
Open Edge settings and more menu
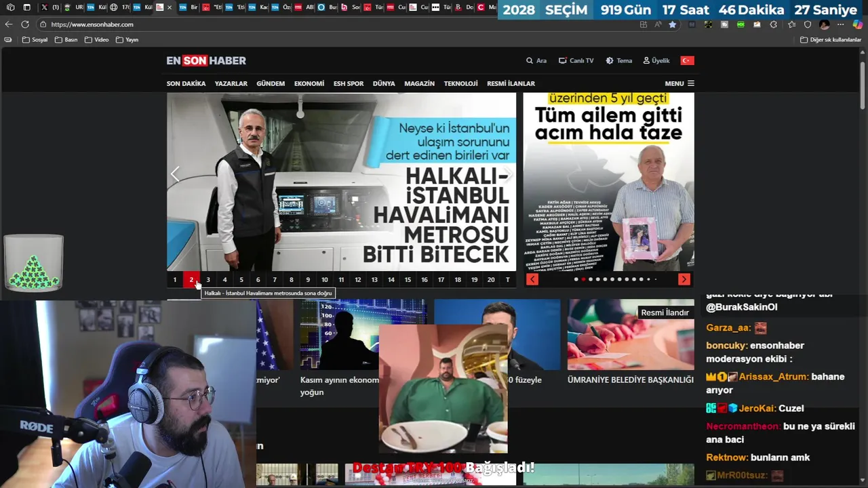pyautogui.click(x=841, y=24)
